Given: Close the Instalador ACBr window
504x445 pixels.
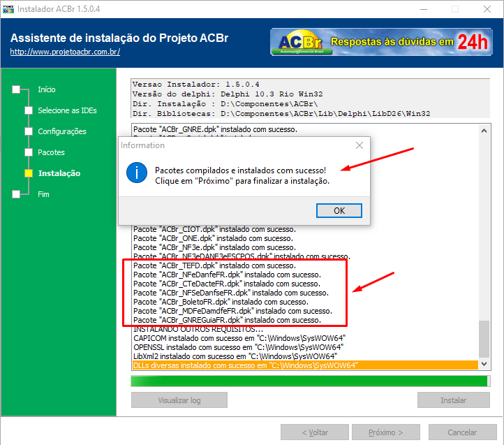Looking at the screenshot, I should pyautogui.click(x=487, y=9).
